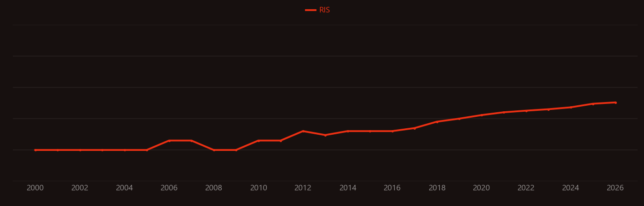
Task: Select the 2017 data point on line
Action: click(414, 128)
